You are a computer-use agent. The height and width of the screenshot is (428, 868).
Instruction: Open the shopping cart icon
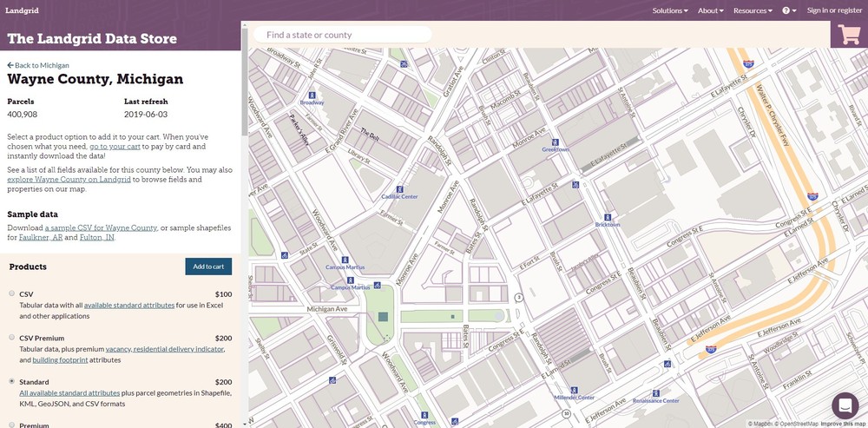tap(849, 35)
